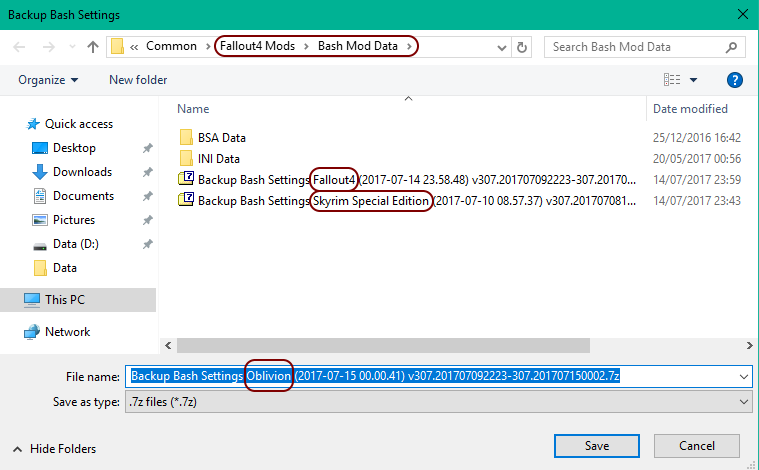Image resolution: width=759 pixels, height=470 pixels.
Task: Select Skyrim Special Edition backup archive icon
Action: coord(186,200)
